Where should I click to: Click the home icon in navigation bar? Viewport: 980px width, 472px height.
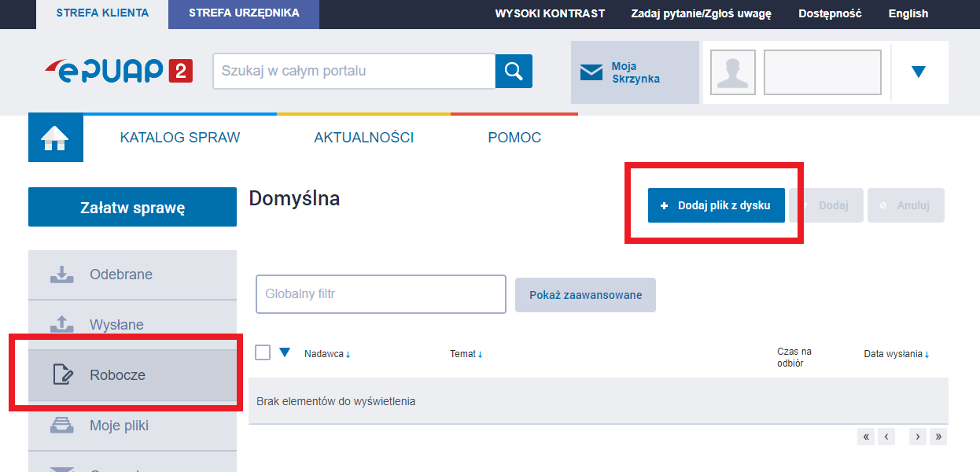coord(55,138)
